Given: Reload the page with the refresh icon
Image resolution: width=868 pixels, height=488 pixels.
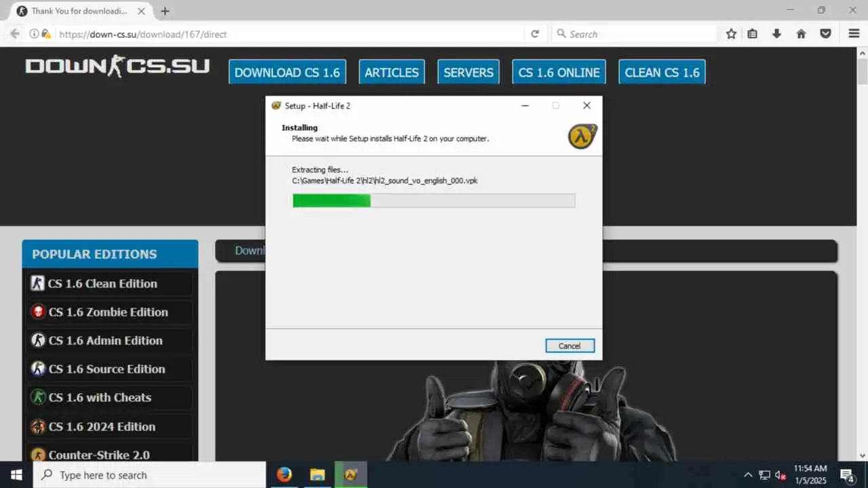Looking at the screenshot, I should (535, 34).
